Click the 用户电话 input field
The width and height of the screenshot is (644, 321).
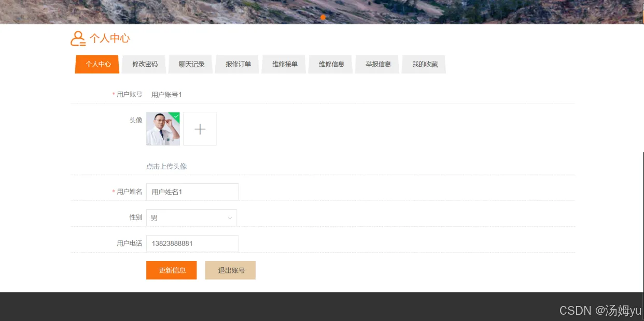coord(192,243)
